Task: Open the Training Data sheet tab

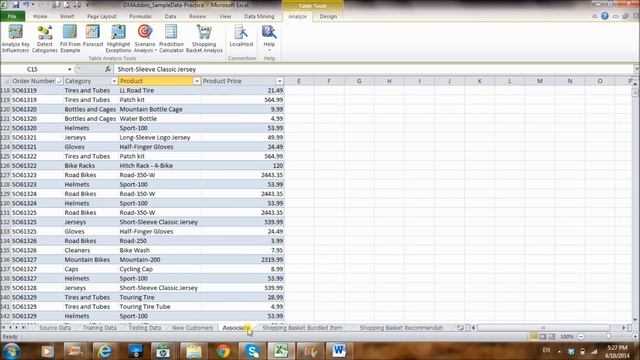Action: coord(100,328)
